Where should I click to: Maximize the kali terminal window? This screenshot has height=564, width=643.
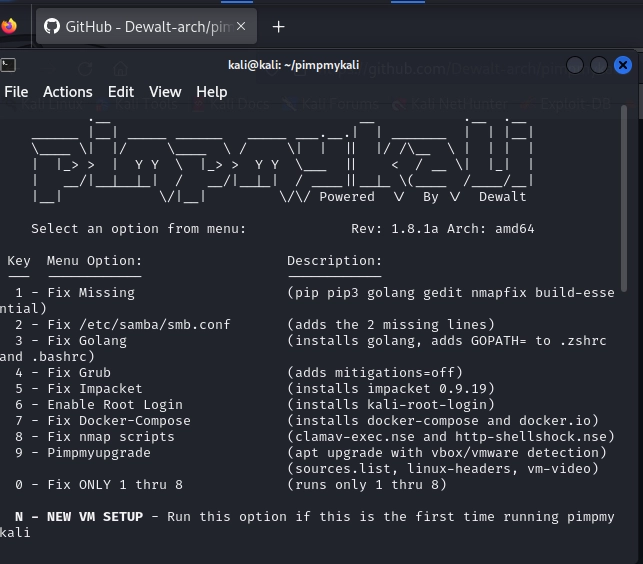click(599, 65)
